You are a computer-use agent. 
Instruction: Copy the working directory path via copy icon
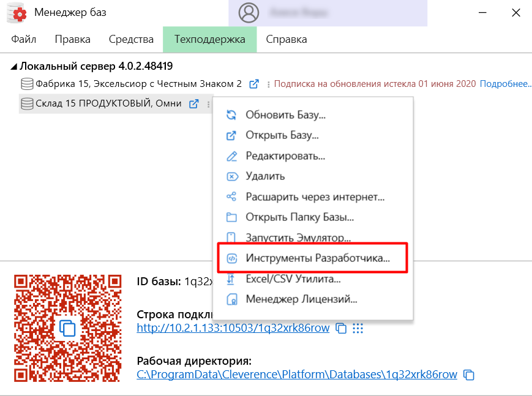[x=468, y=375]
